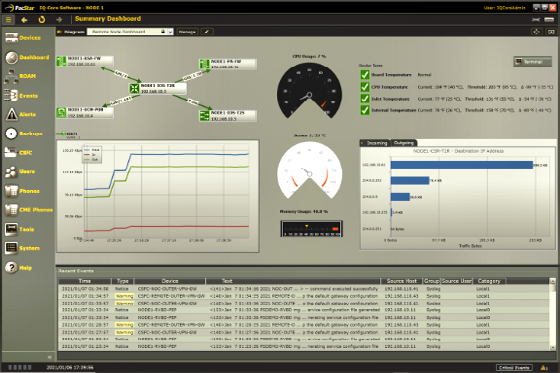Switch to the Incoming traffic tab
The width and height of the screenshot is (560, 373).
tap(375, 143)
